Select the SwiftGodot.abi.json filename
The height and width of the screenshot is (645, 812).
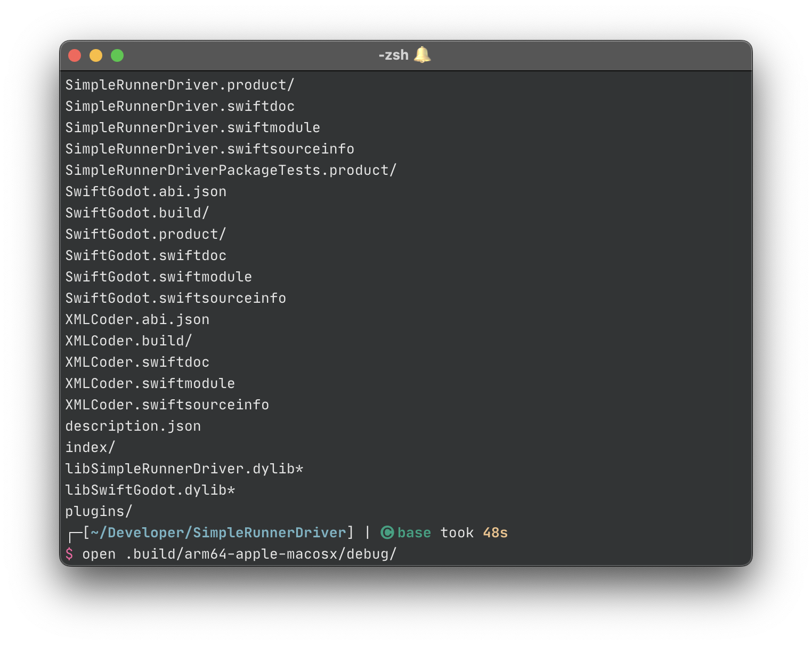pyautogui.click(x=146, y=191)
